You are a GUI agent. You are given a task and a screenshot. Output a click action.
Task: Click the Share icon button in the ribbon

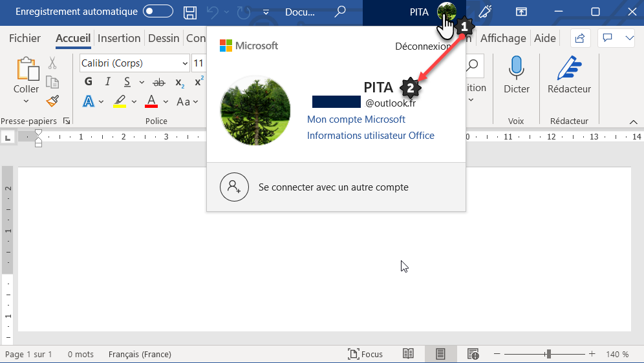581,38
